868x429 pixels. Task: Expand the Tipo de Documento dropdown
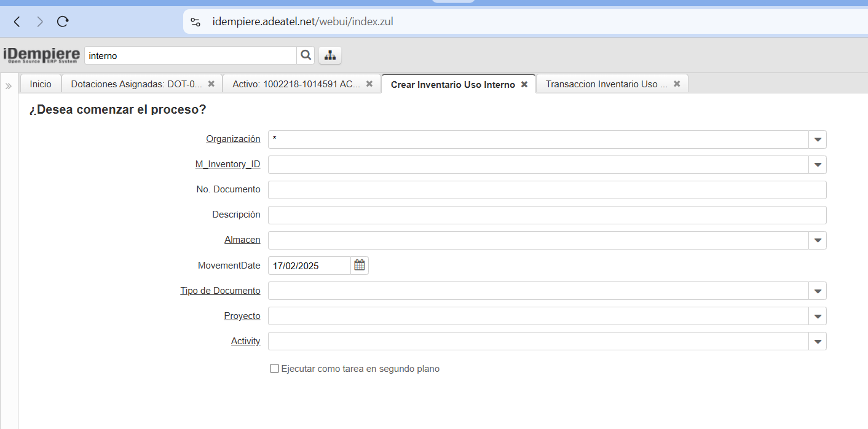pyautogui.click(x=818, y=291)
